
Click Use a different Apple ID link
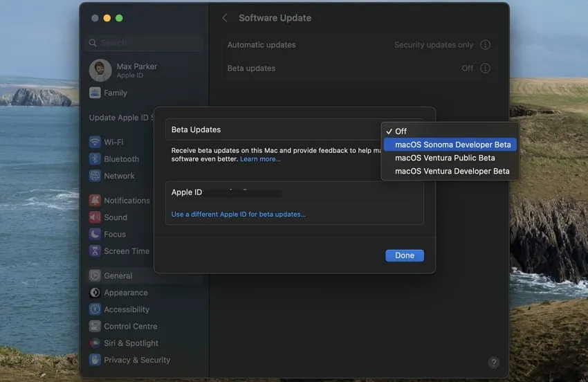[239, 215]
